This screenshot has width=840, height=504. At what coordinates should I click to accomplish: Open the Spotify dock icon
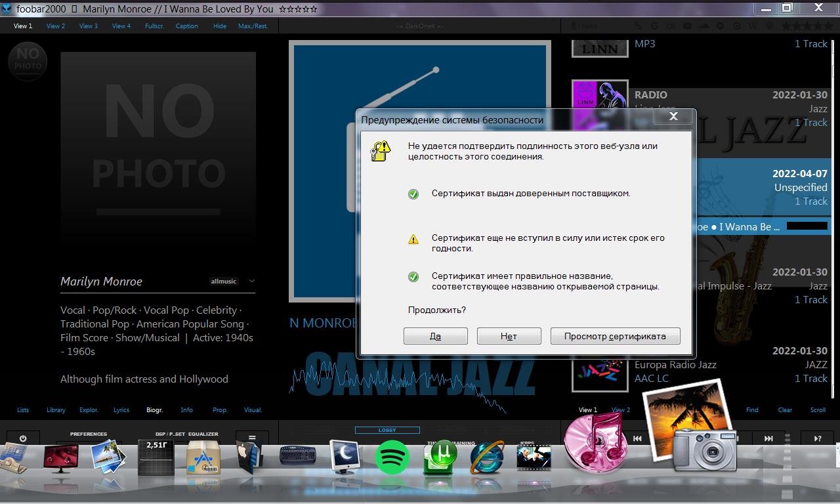click(392, 457)
